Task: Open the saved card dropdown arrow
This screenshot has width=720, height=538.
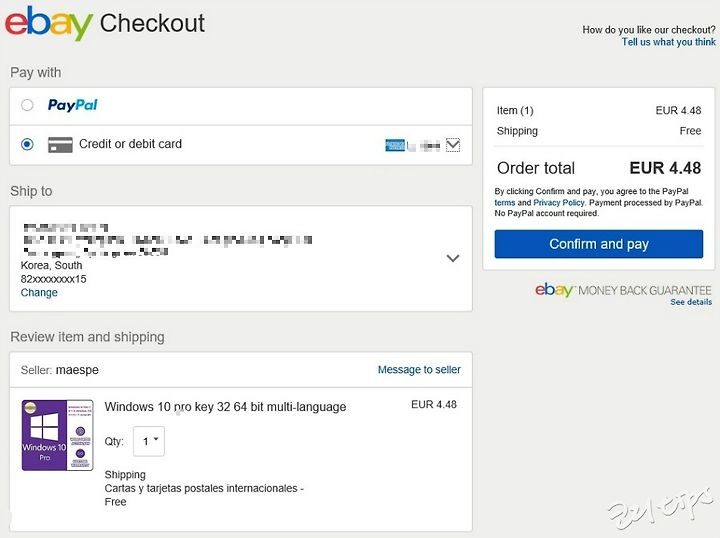Action: pos(453,145)
